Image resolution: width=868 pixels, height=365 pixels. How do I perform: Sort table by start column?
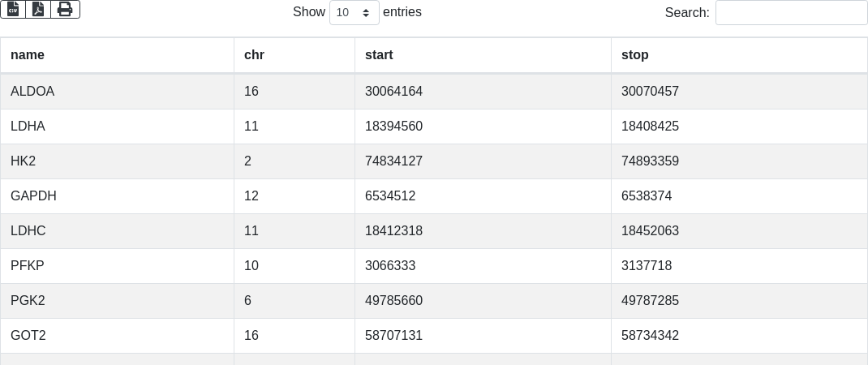tap(483, 55)
